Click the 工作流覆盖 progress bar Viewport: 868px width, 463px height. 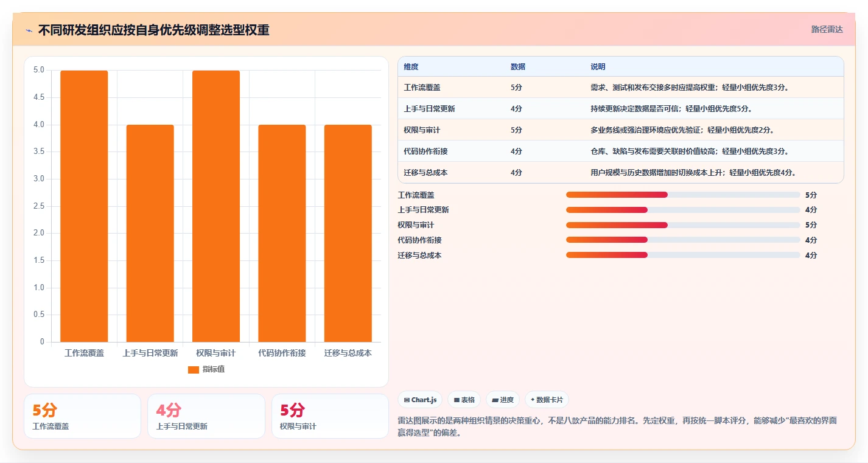(x=683, y=195)
